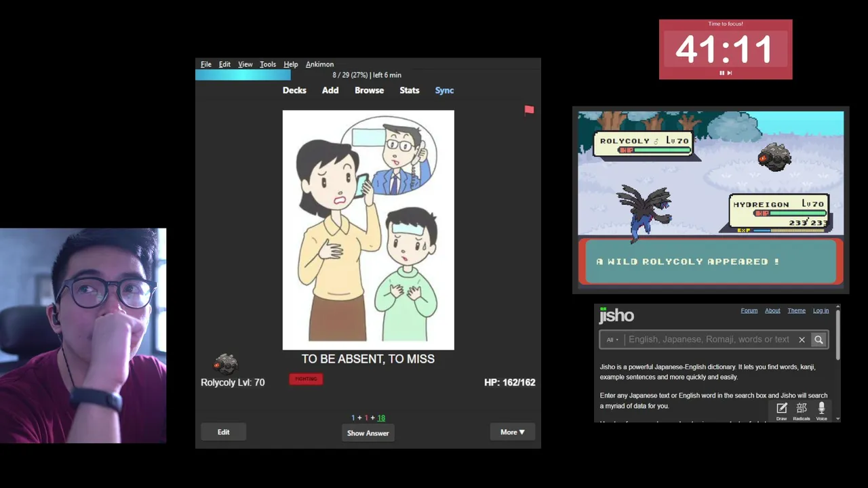Click the "8 / 29 (27%)" progress text
The image size is (868, 488).
click(x=350, y=75)
